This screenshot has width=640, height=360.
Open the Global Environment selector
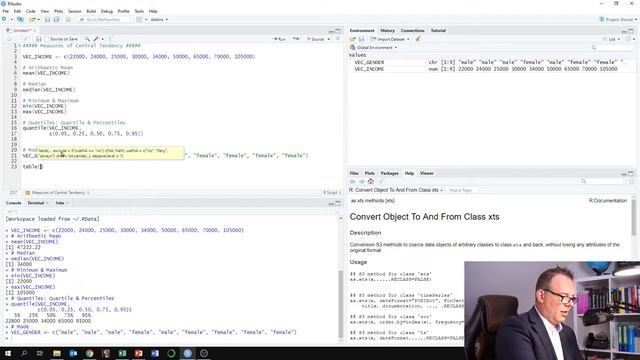(x=374, y=47)
